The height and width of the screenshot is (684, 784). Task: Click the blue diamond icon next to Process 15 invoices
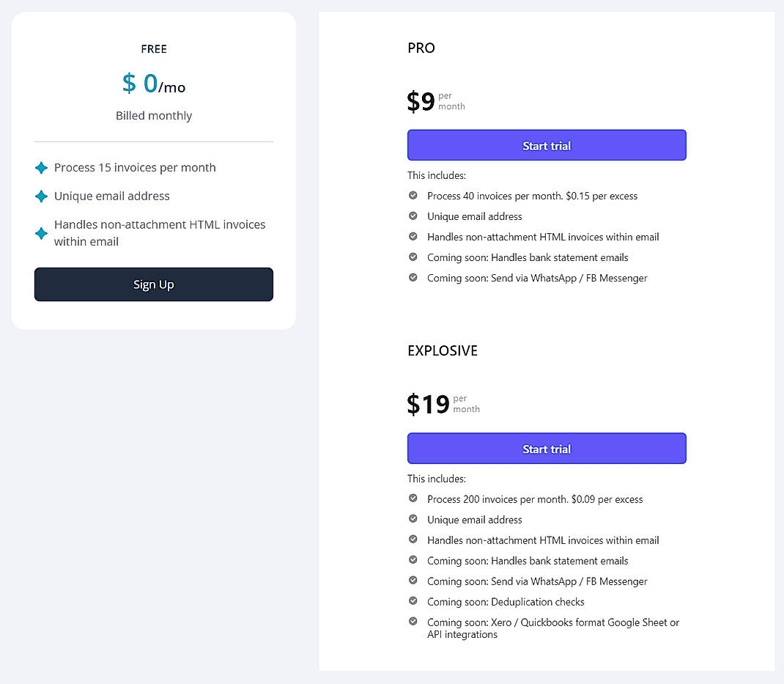41,167
